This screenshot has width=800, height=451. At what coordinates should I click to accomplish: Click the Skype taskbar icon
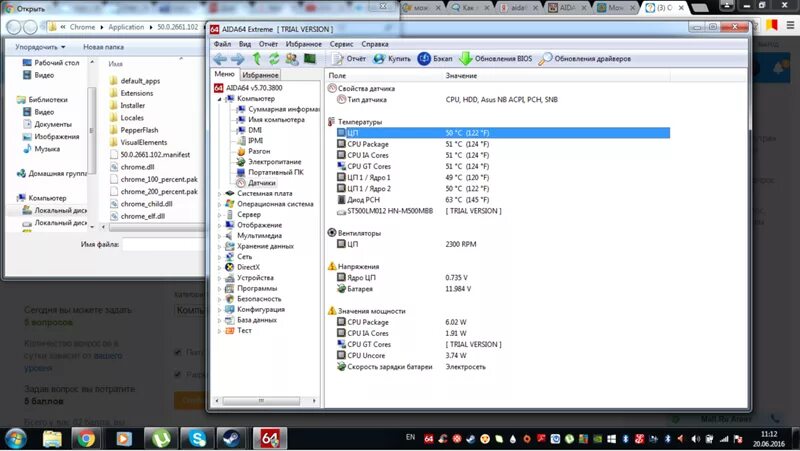click(x=196, y=439)
